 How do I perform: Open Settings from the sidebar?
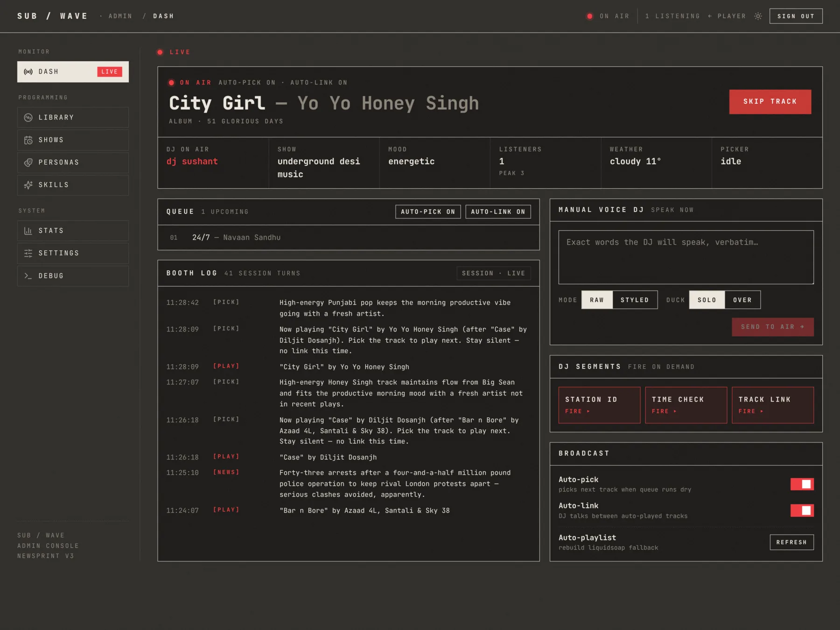click(73, 253)
